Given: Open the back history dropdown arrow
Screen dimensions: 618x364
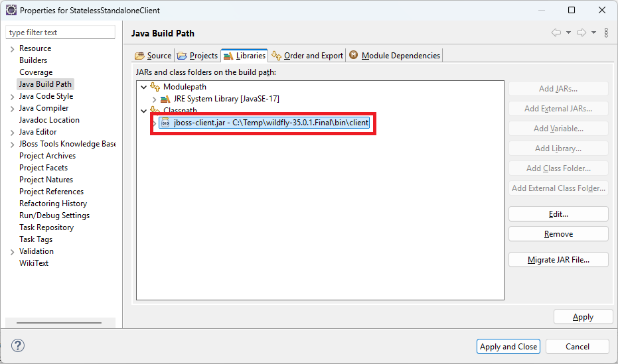Looking at the screenshot, I should pyautogui.click(x=569, y=33).
